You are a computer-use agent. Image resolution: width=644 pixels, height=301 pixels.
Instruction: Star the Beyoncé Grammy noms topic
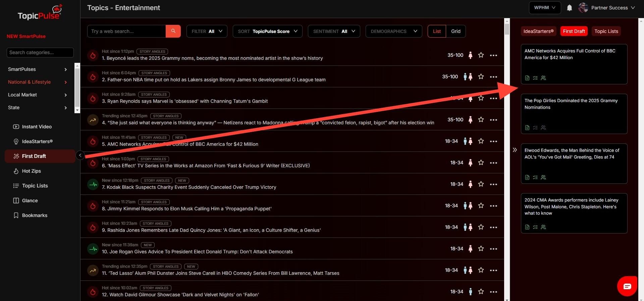click(x=481, y=55)
